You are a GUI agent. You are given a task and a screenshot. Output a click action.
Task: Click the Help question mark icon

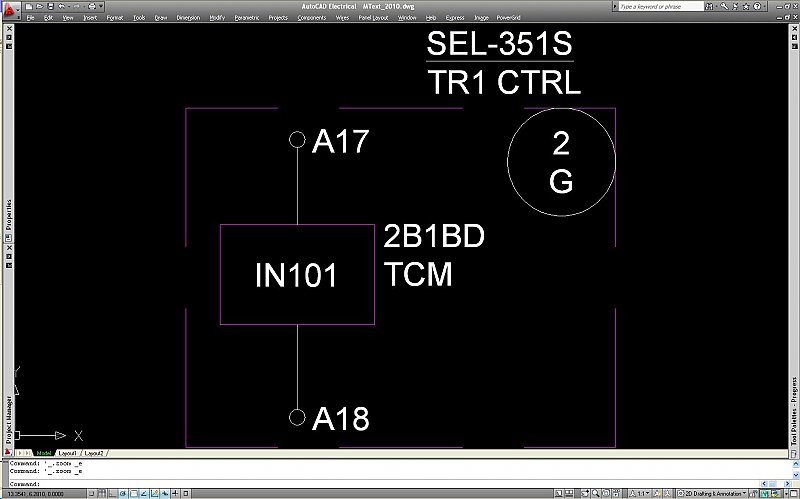click(757, 7)
